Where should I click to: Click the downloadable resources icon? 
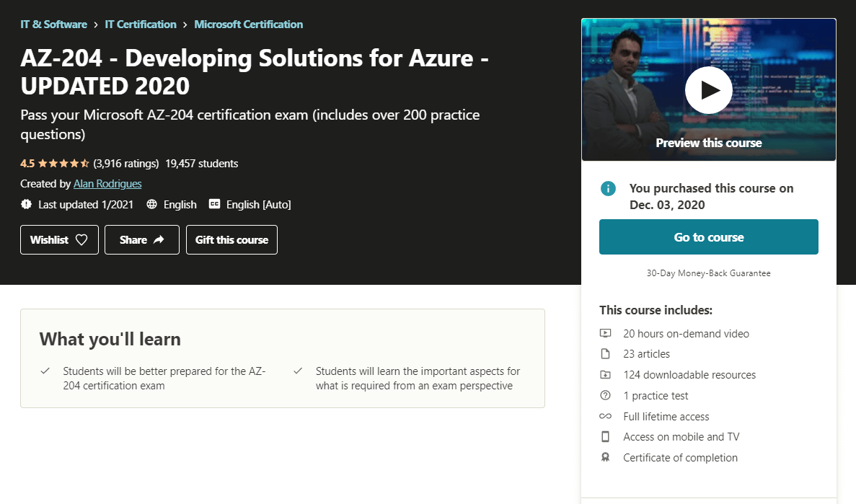(606, 375)
